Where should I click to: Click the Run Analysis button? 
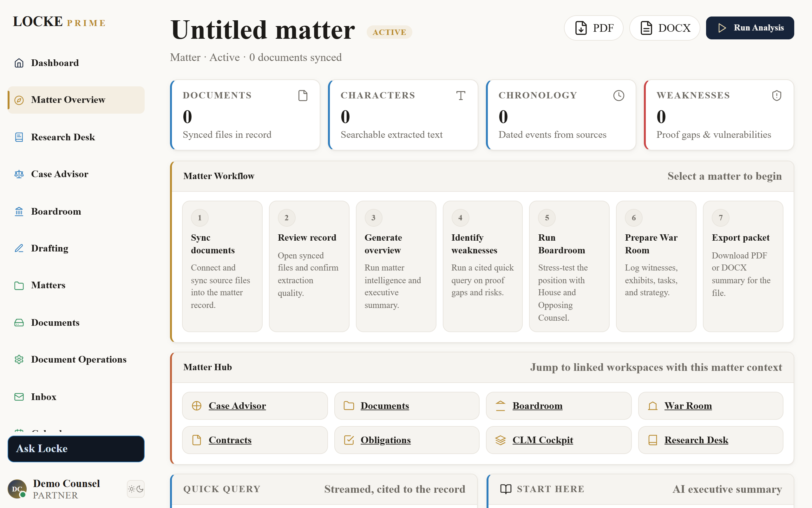tap(750, 28)
